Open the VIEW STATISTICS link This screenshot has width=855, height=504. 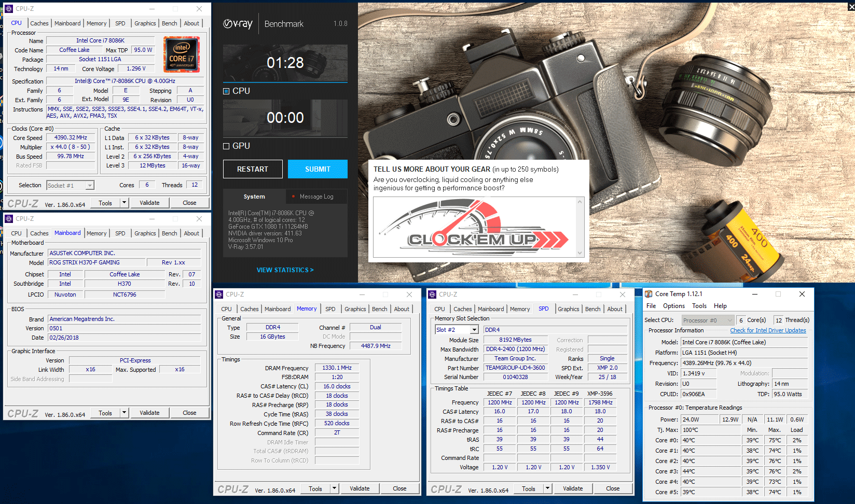285,270
